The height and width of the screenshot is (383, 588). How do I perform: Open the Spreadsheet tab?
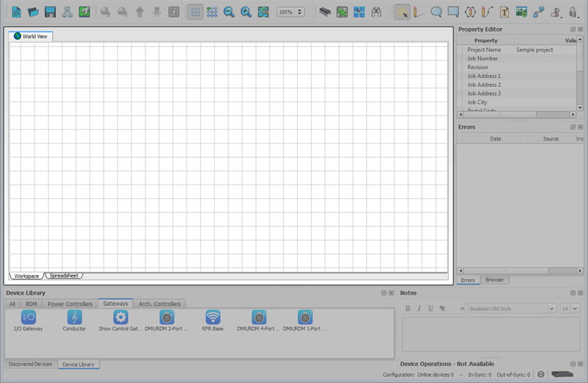click(x=64, y=276)
